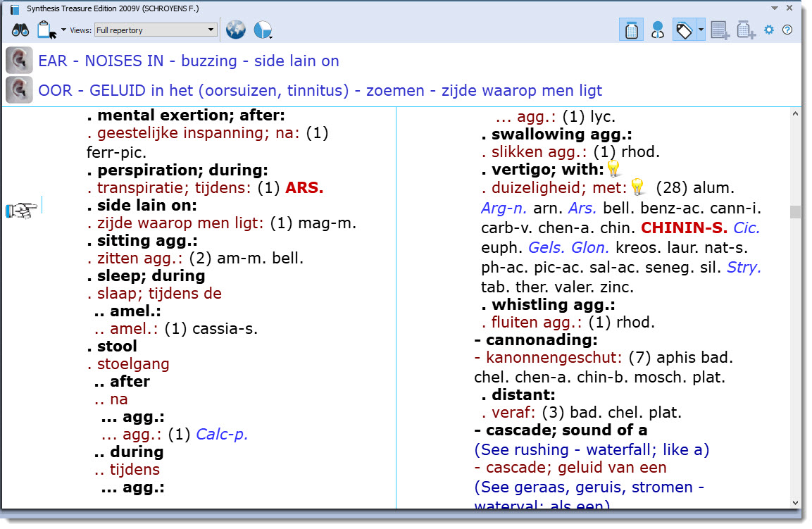Click the binoculars search icon
The height and width of the screenshot is (529, 812).
(x=20, y=30)
